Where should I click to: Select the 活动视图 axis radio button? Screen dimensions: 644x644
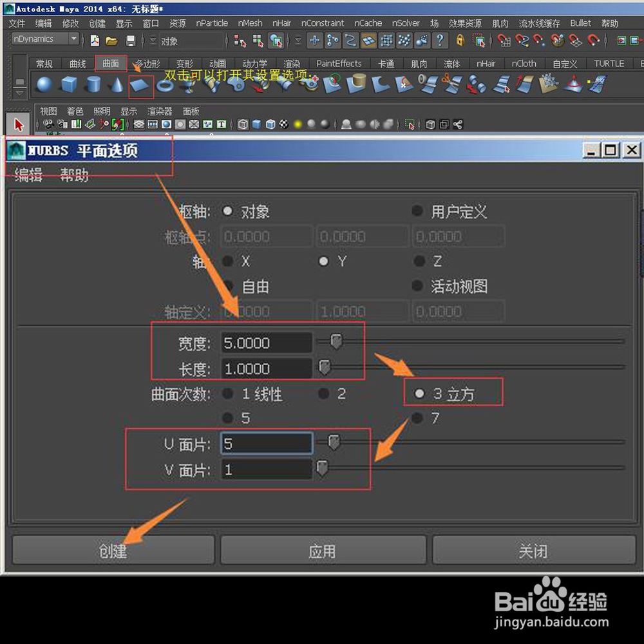417,285
